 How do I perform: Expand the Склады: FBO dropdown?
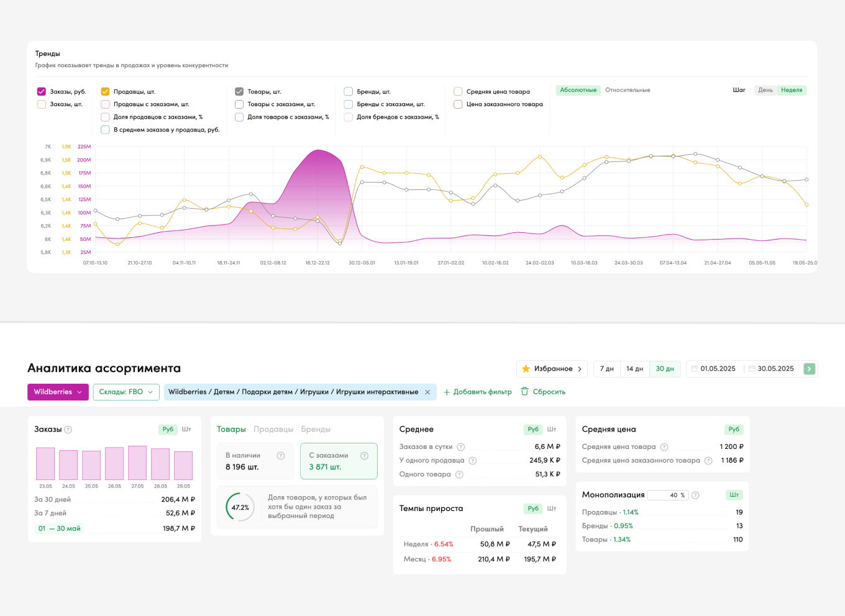pyautogui.click(x=126, y=392)
